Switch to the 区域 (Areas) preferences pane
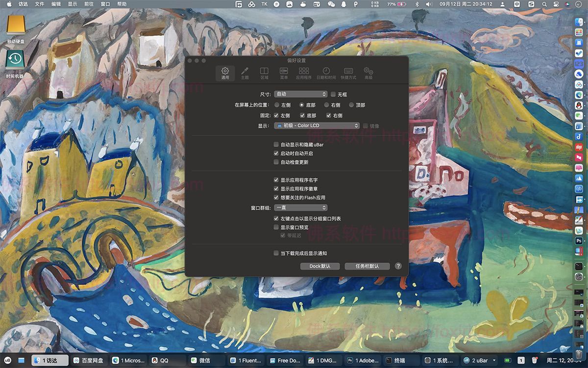 click(264, 73)
